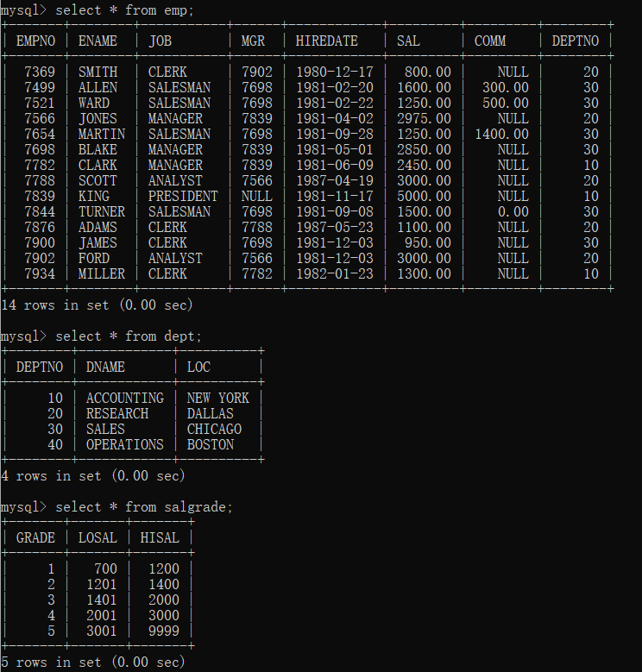Click HISAL value 2000
The width and height of the screenshot is (642, 672).
[164, 600]
